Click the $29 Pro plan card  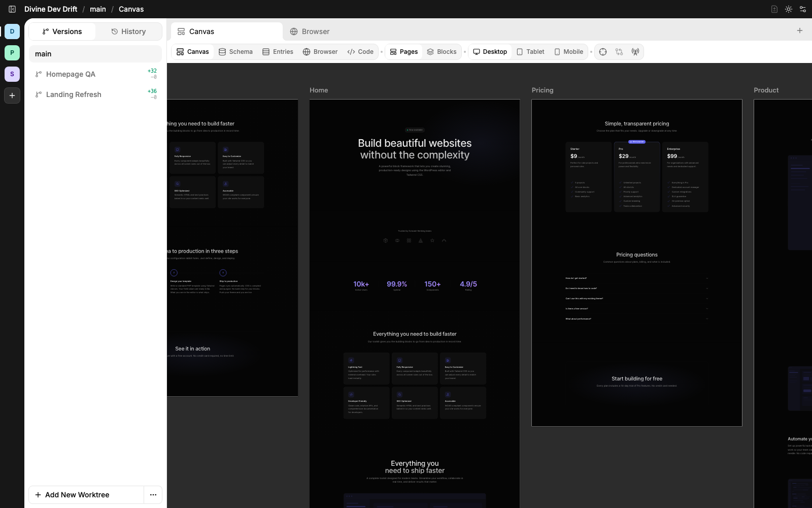637,177
